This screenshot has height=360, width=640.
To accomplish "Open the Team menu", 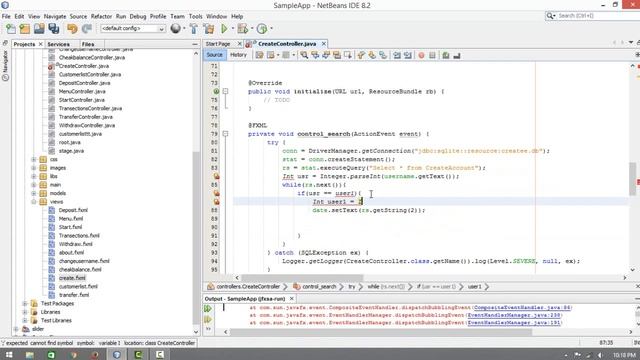I will pos(177,16).
